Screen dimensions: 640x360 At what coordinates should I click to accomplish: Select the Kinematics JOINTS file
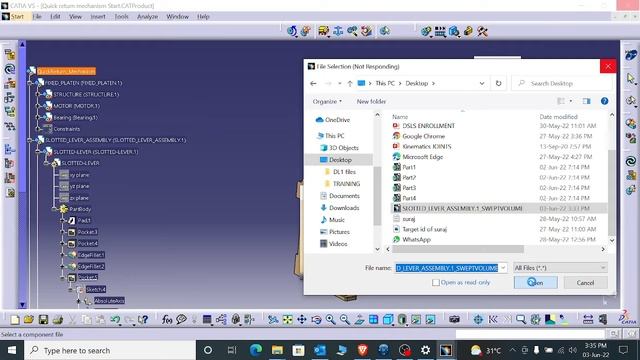427,146
